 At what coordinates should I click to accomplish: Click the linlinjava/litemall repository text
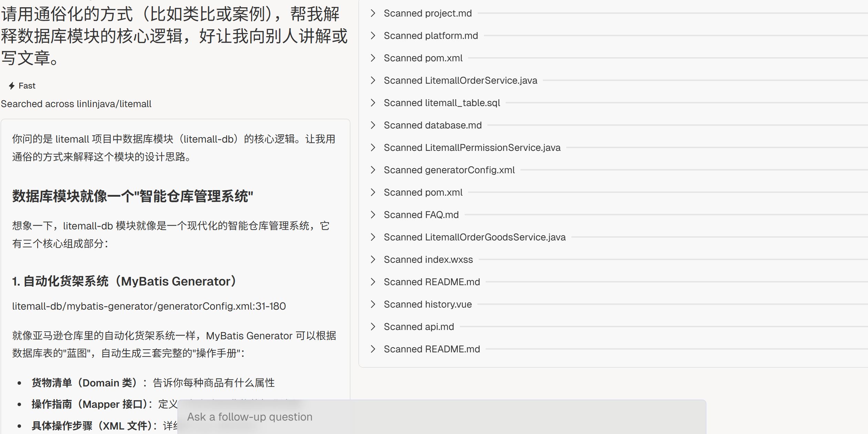pyautogui.click(x=114, y=104)
